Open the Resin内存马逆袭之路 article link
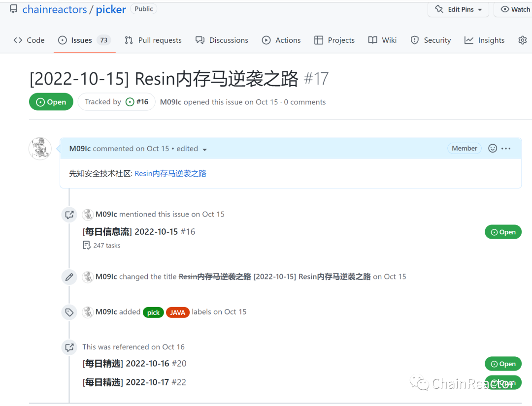Viewport: 532px width, 406px height. point(170,174)
